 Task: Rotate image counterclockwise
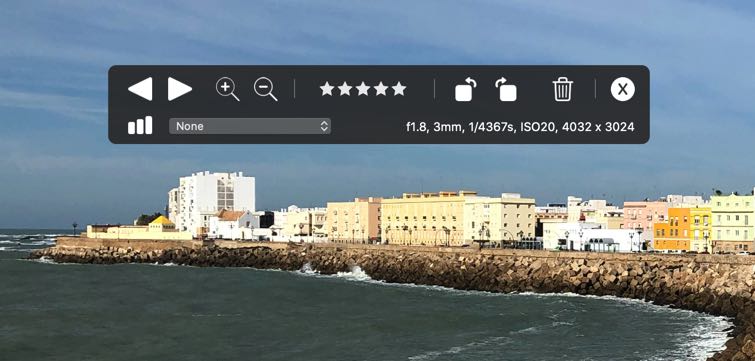(x=466, y=90)
